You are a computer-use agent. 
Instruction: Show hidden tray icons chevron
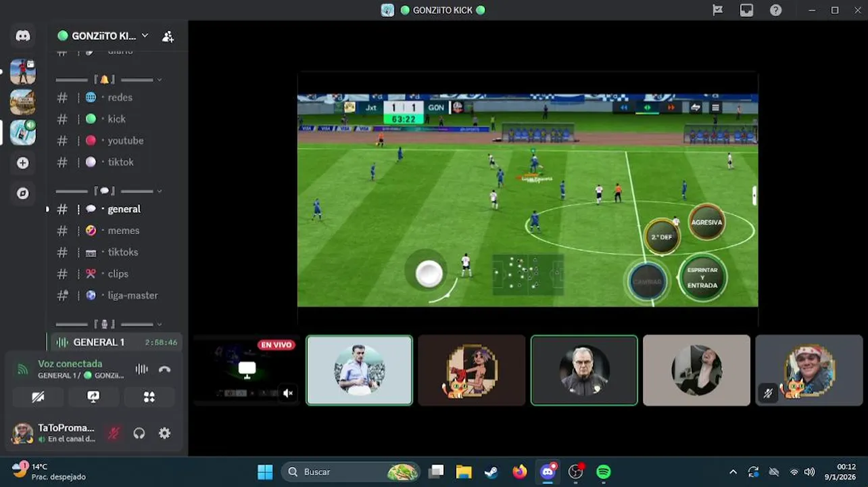733,471
